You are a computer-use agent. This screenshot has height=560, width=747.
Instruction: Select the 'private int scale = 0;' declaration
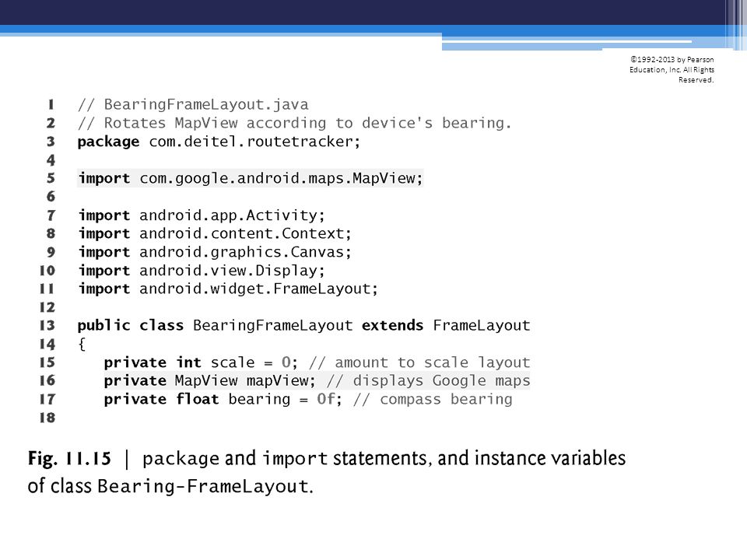(201, 362)
